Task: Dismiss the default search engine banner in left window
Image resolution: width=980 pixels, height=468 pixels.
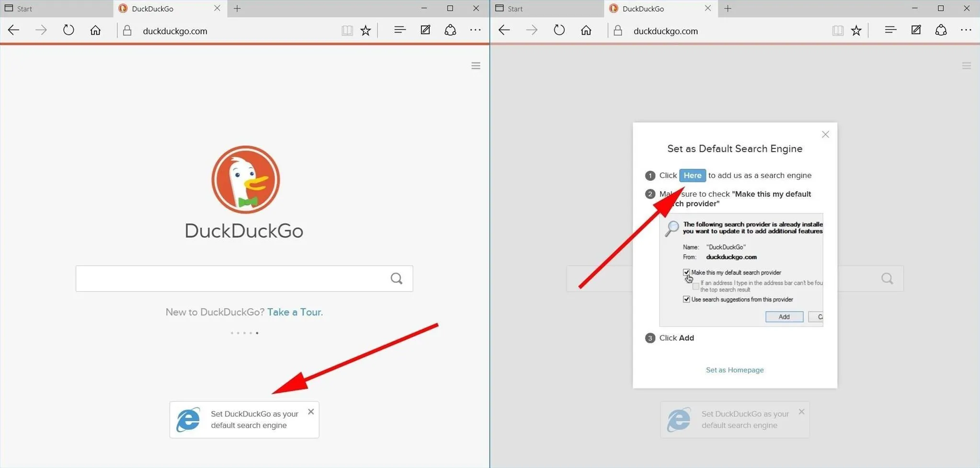Action: coord(311,412)
